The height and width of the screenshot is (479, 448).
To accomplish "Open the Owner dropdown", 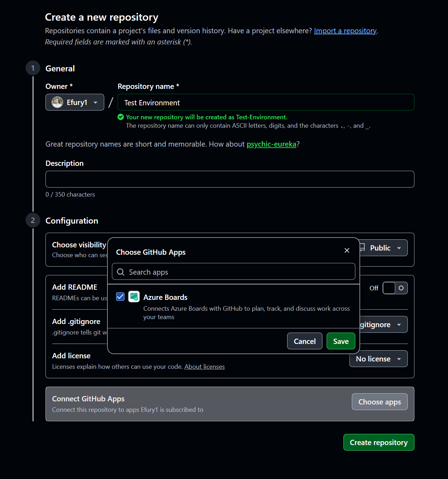I will click(x=75, y=102).
